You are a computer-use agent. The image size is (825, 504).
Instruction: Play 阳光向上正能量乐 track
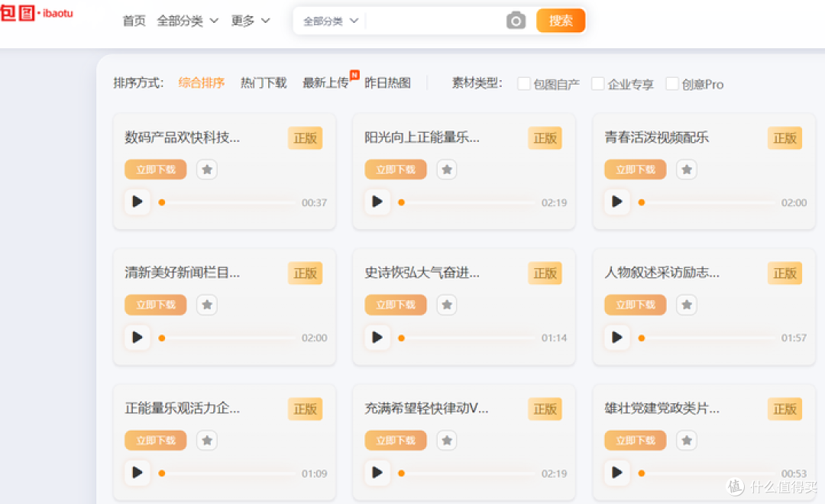(x=377, y=202)
